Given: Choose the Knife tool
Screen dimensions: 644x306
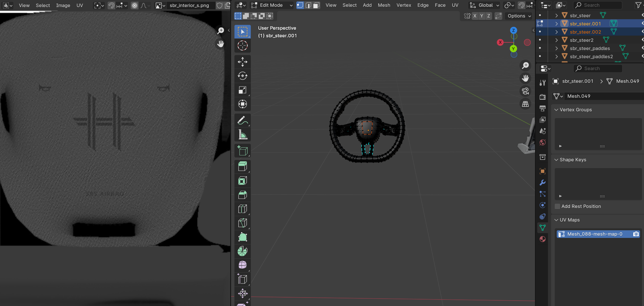Looking at the screenshot, I should (x=242, y=223).
